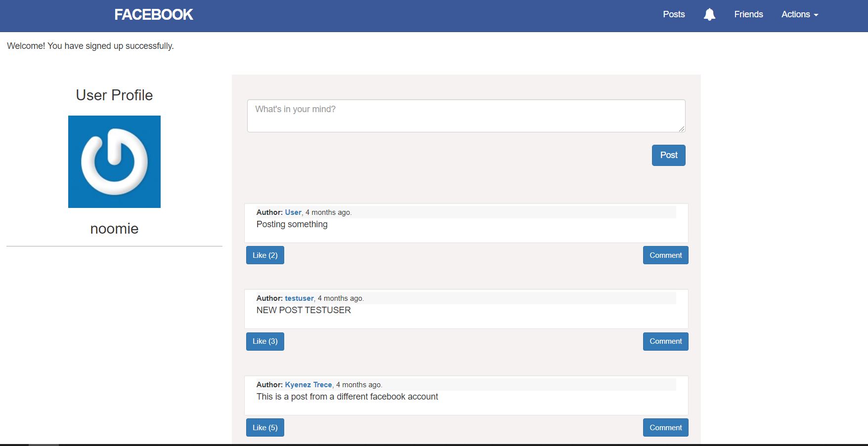This screenshot has width=868, height=446.
Task: Open author link User
Action: coord(293,212)
